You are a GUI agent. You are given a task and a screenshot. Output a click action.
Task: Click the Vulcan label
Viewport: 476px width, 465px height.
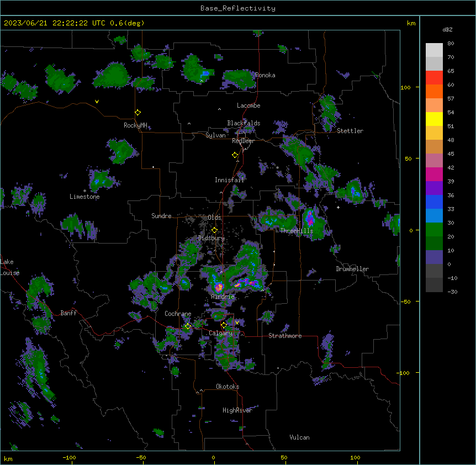tap(300, 437)
